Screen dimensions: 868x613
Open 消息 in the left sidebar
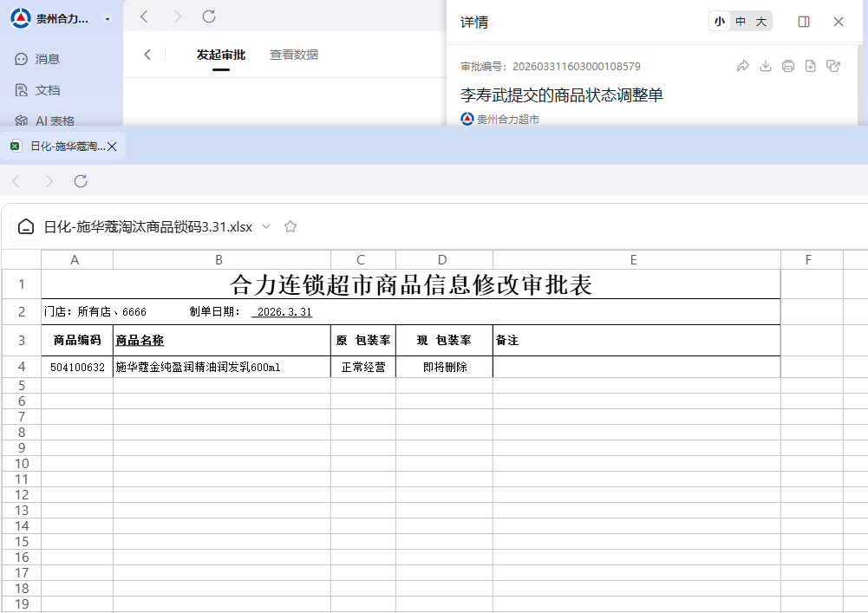(47, 59)
